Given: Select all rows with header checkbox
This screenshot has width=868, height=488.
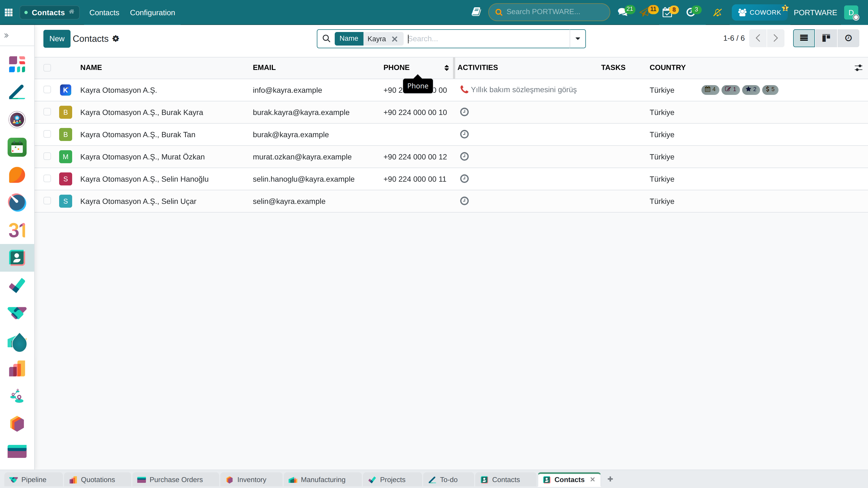Looking at the screenshot, I should (x=47, y=68).
